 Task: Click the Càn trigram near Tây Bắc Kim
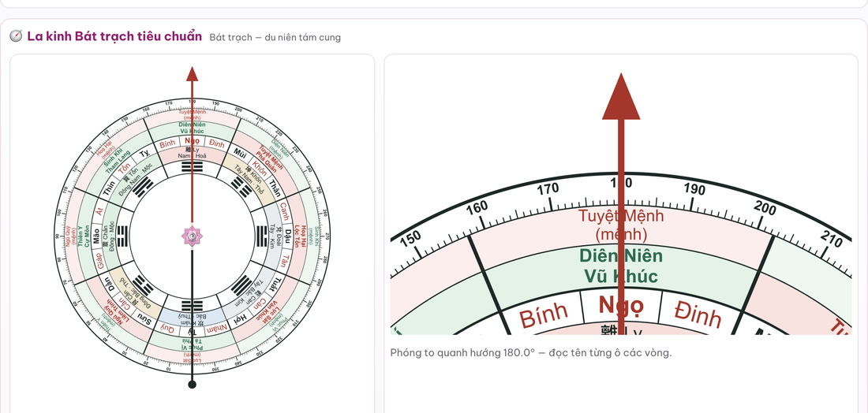click(x=242, y=286)
